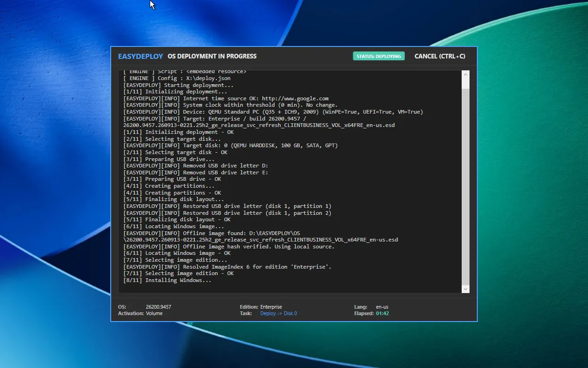
Task: Click the '[4/11] Creating partitions...' log line
Action: coord(169,186)
